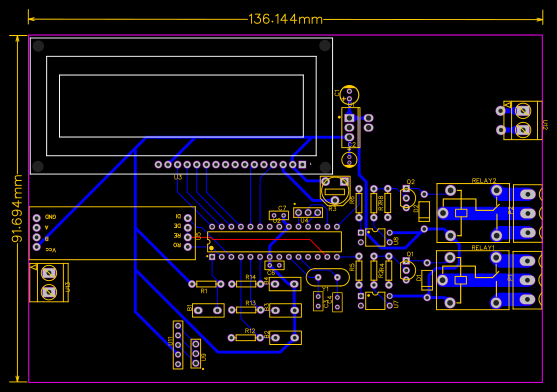
Task: Click the 136.144mm width dimension label
Action: click(x=285, y=19)
